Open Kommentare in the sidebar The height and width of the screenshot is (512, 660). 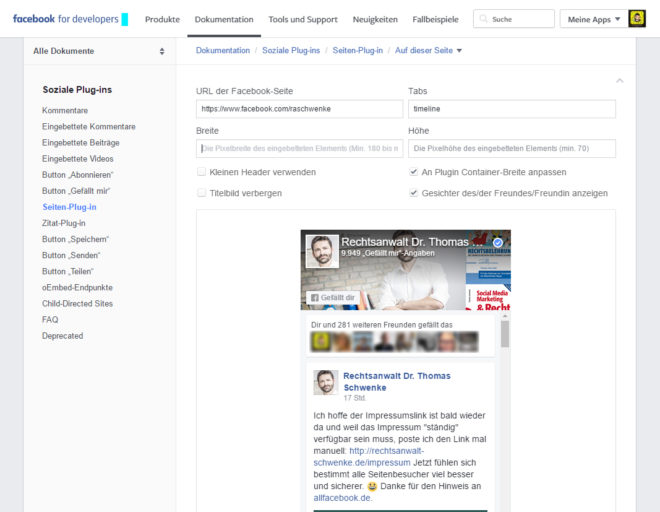[x=65, y=110]
